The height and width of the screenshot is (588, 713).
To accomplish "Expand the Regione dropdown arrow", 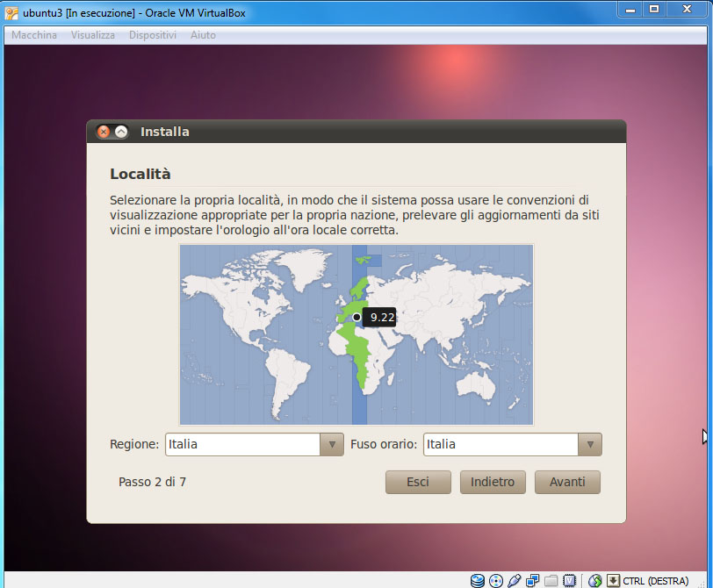I will click(332, 444).
